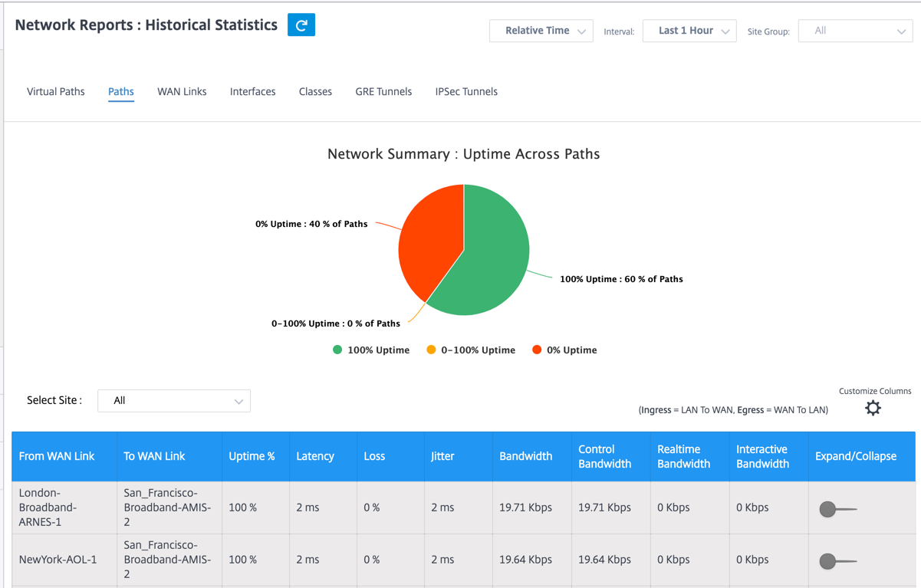
Task: Sort by the Control Bandwidth column header
Action: point(611,456)
